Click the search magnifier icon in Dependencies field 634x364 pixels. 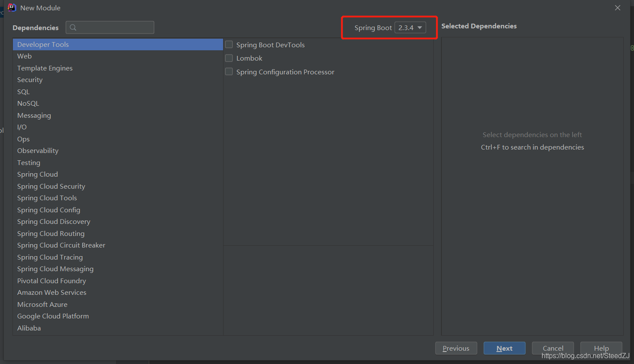click(73, 28)
